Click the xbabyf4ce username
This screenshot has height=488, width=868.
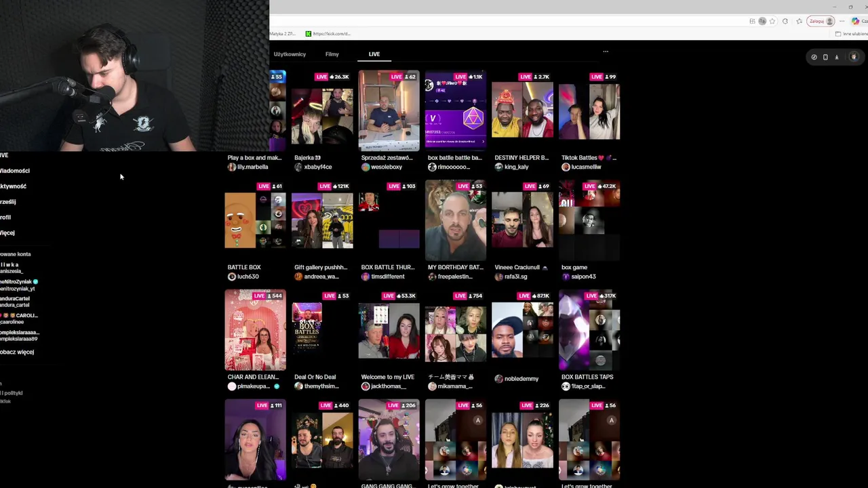tap(318, 167)
